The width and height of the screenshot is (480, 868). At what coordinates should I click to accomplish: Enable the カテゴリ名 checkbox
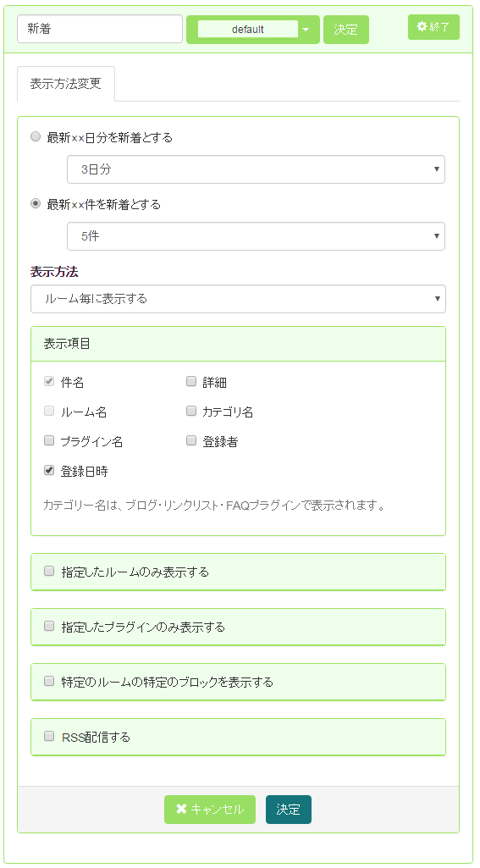click(191, 411)
